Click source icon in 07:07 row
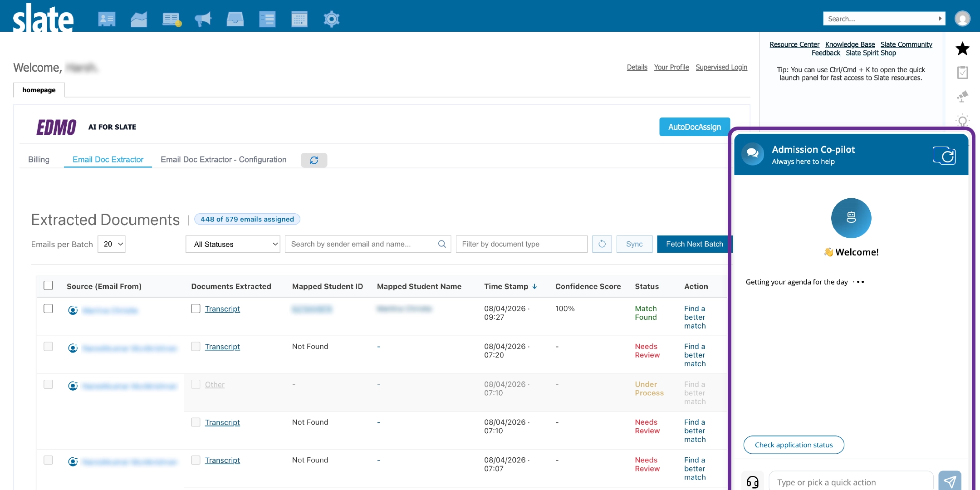Viewport: 980px width, 490px height. click(73, 462)
